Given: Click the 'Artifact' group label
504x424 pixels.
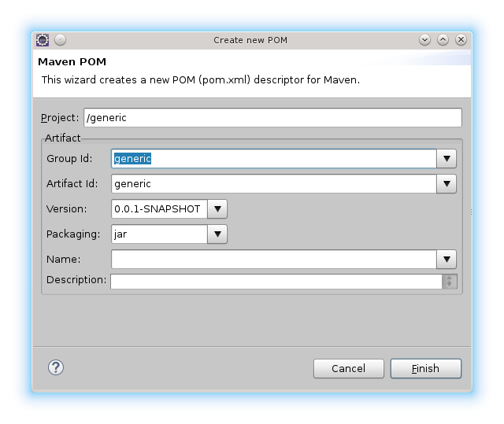Looking at the screenshot, I should coord(63,138).
